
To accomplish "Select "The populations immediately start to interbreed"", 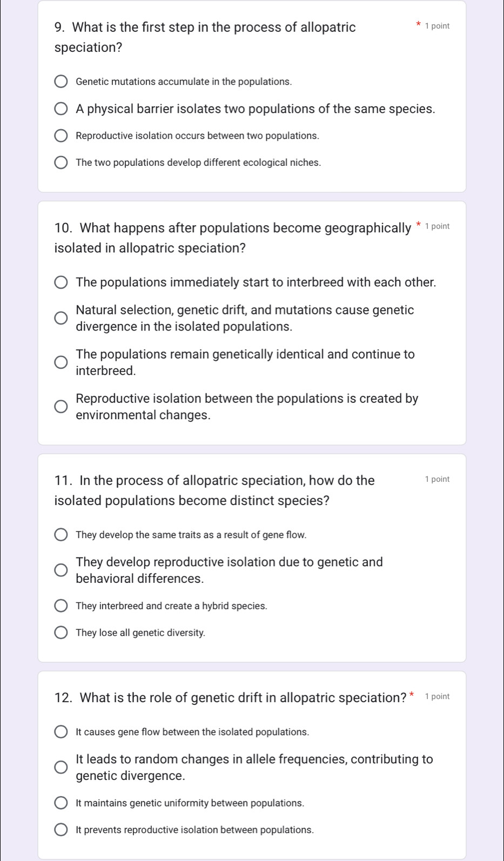I will point(61,282).
